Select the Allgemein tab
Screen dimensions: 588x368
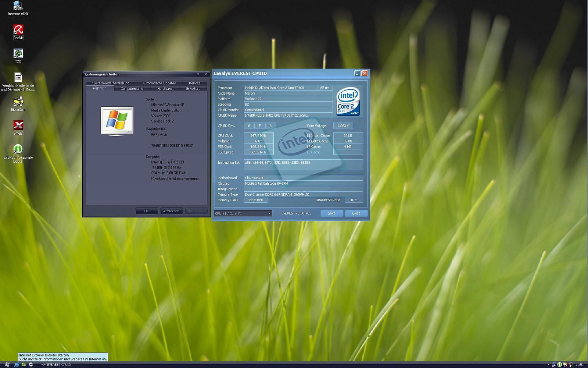(100, 88)
